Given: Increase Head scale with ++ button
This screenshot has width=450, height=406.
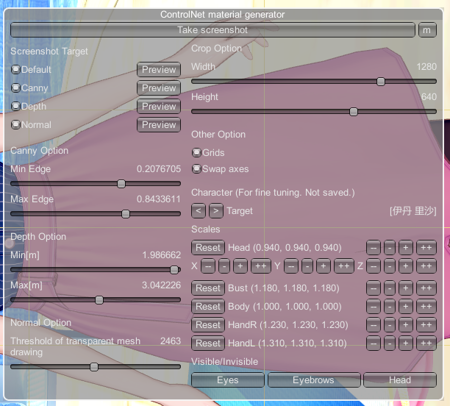Looking at the screenshot, I should pos(426,248).
